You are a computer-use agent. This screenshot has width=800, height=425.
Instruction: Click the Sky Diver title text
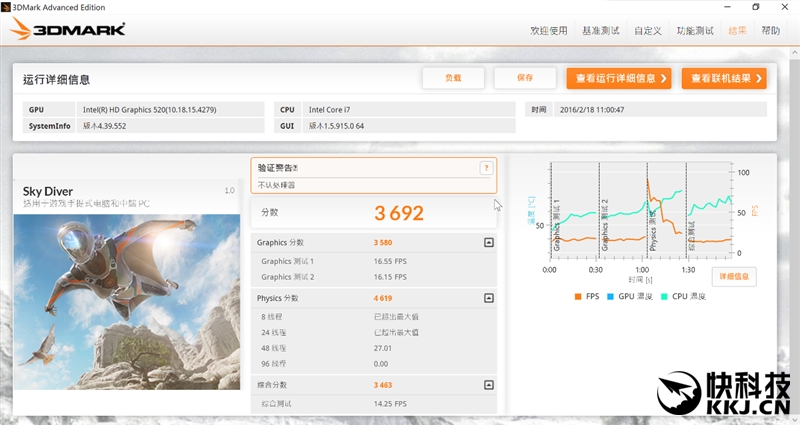(x=48, y=191)
